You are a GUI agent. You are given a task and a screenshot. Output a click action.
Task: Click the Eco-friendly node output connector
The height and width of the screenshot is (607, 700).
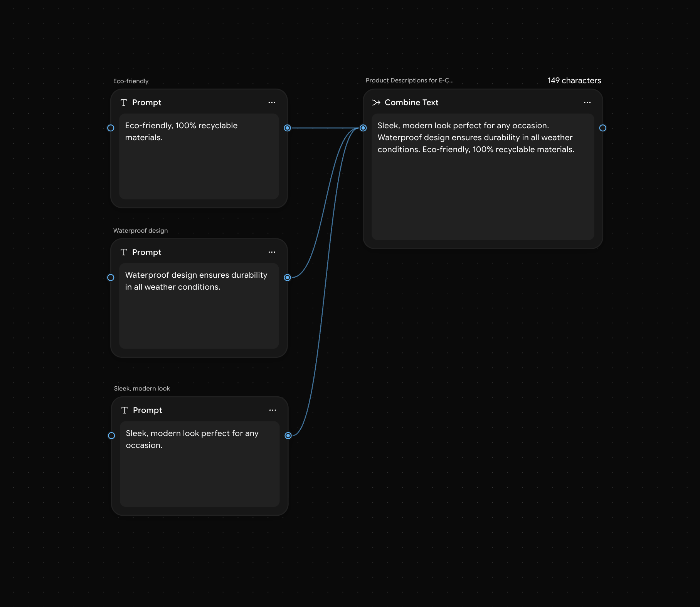287,128
